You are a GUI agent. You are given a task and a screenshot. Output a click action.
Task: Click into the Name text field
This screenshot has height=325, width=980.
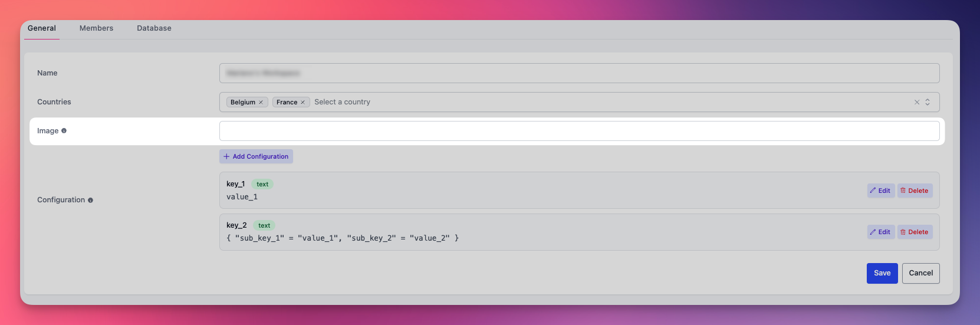[x=579, y=73]
